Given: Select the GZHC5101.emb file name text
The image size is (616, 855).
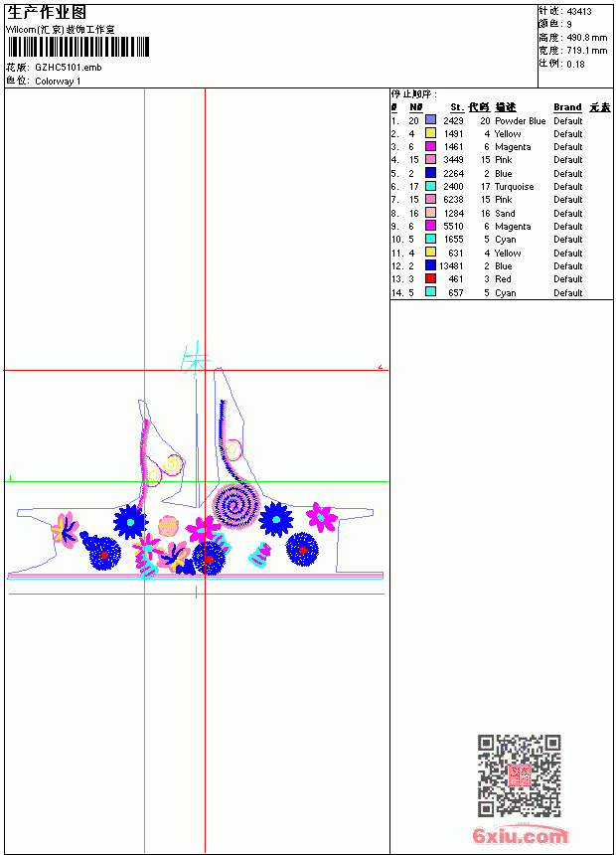Looking at the screenshot, I should point(69,68).
